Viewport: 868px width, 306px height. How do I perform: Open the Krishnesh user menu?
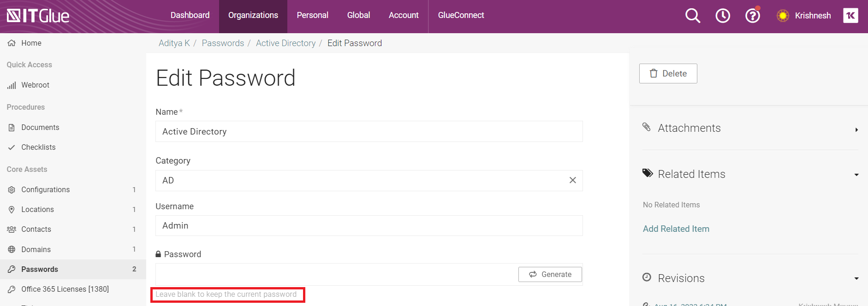pos(813,16)
